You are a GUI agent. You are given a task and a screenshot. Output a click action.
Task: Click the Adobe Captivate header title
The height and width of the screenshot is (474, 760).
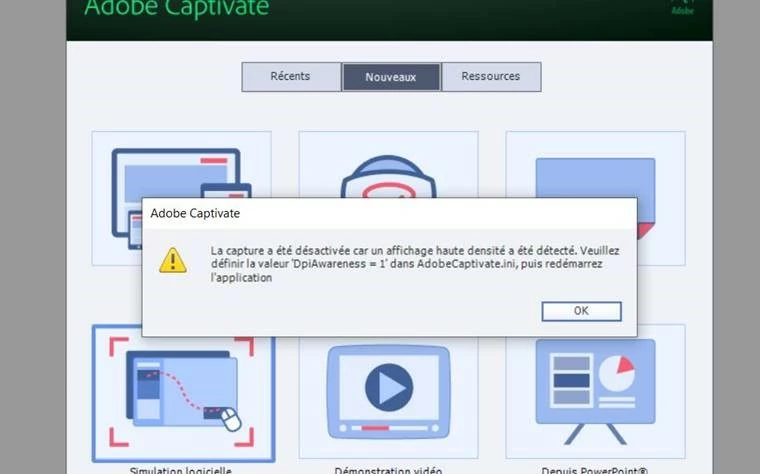[x=176, y=8]
